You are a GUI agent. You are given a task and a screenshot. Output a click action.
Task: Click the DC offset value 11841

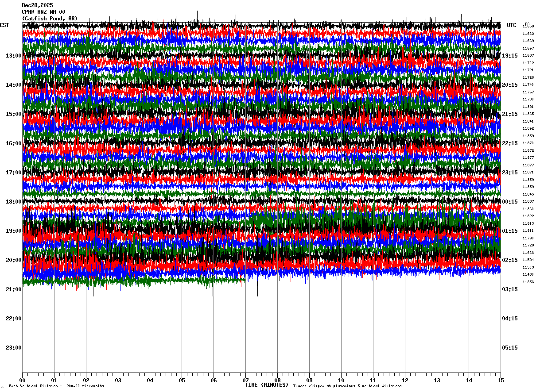pos(528,121)
